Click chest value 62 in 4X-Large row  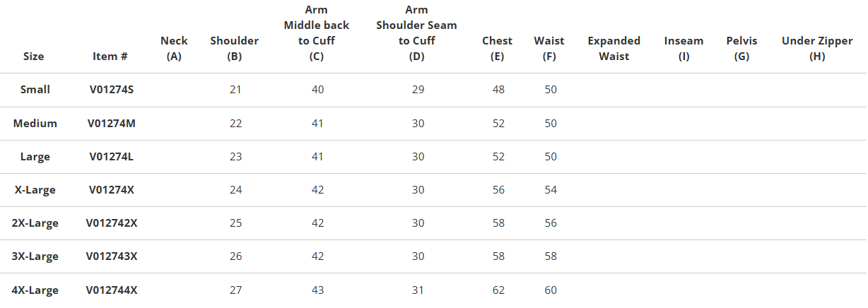tap(497, 290)
